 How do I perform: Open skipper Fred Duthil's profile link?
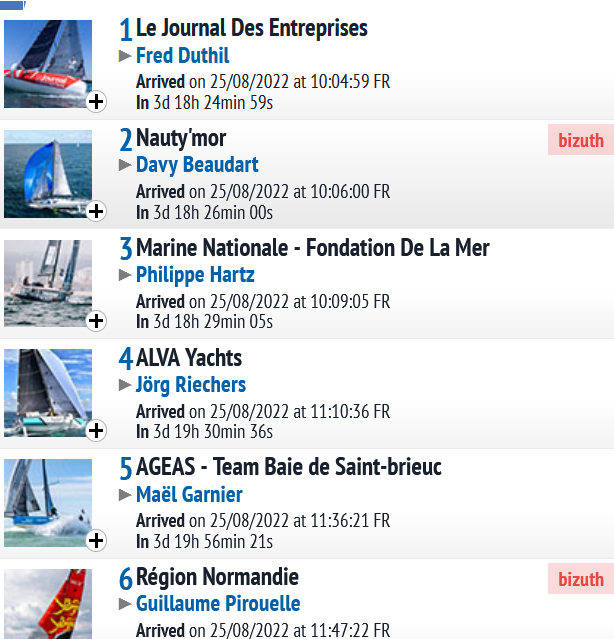click(183, 56)
